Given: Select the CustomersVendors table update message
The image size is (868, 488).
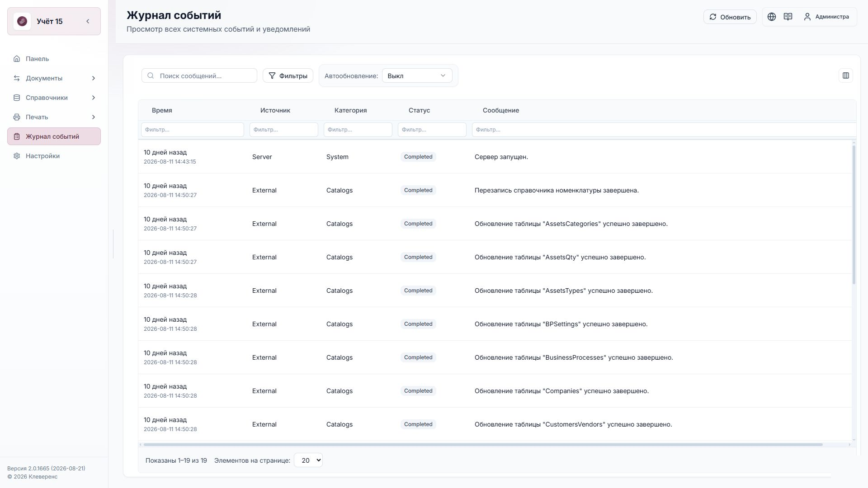Looking at the screenshot, I should click(x=573, y=424).
